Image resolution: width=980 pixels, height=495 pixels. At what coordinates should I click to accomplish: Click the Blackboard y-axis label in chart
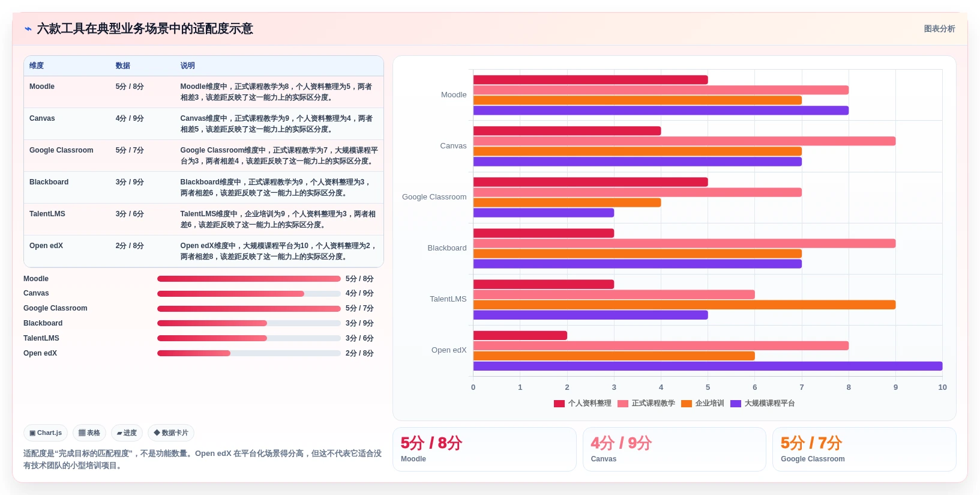[x=447, y=248]
